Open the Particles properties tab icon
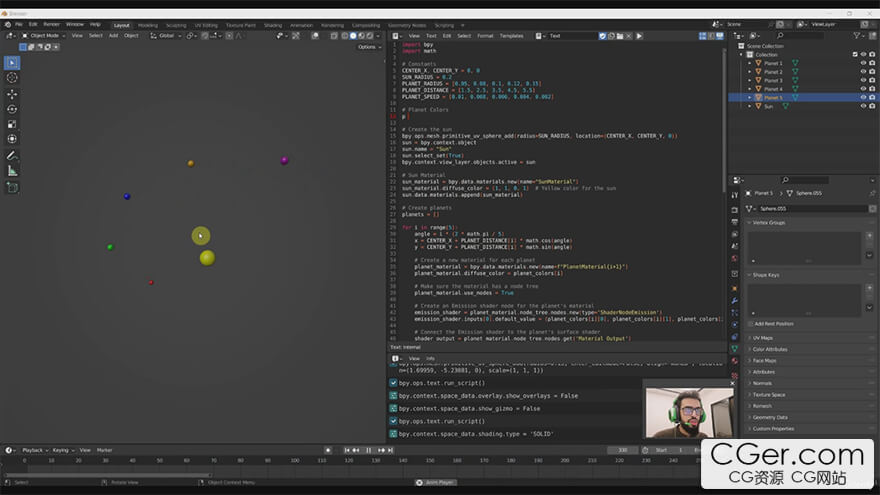The image size is (880, 495). pos(735,313)
